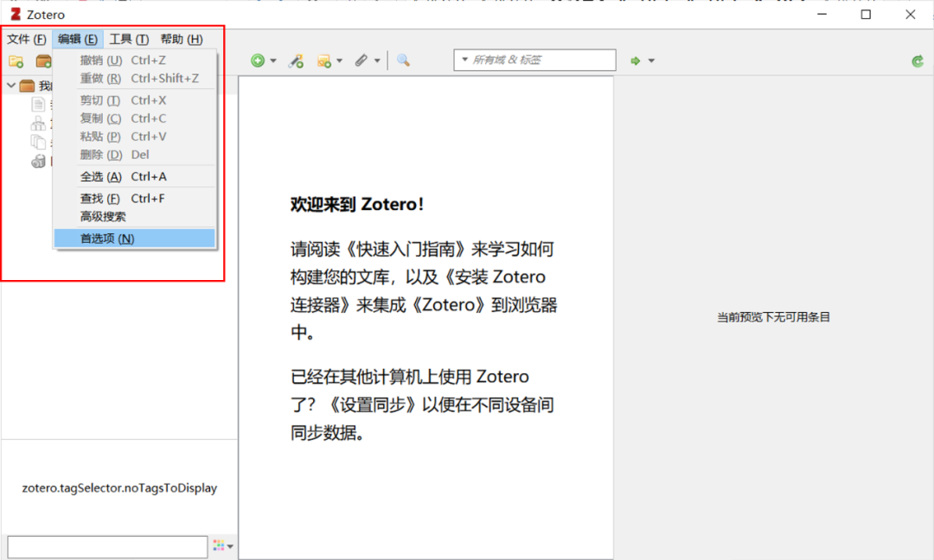The height and width of the screenshot is (560, 934).
Task: Select My Library box icon in tree
Action: [x=27, y=86]
